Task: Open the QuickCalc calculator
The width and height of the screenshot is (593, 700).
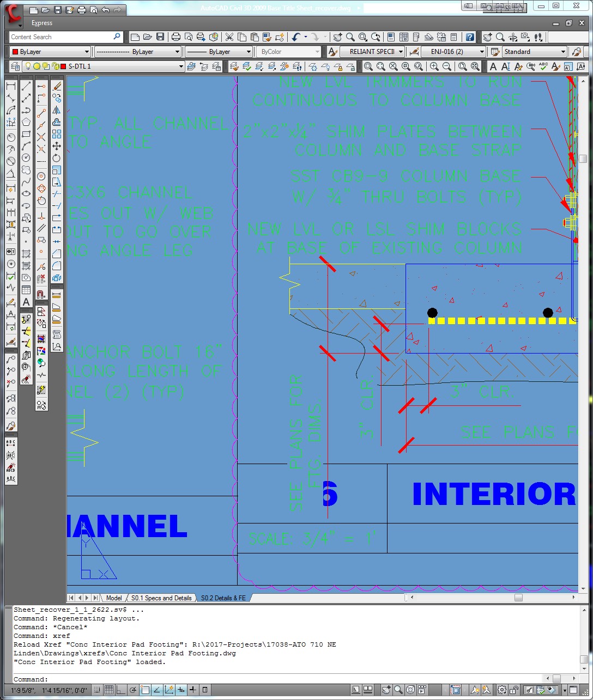Action: (x=453, y=37)
